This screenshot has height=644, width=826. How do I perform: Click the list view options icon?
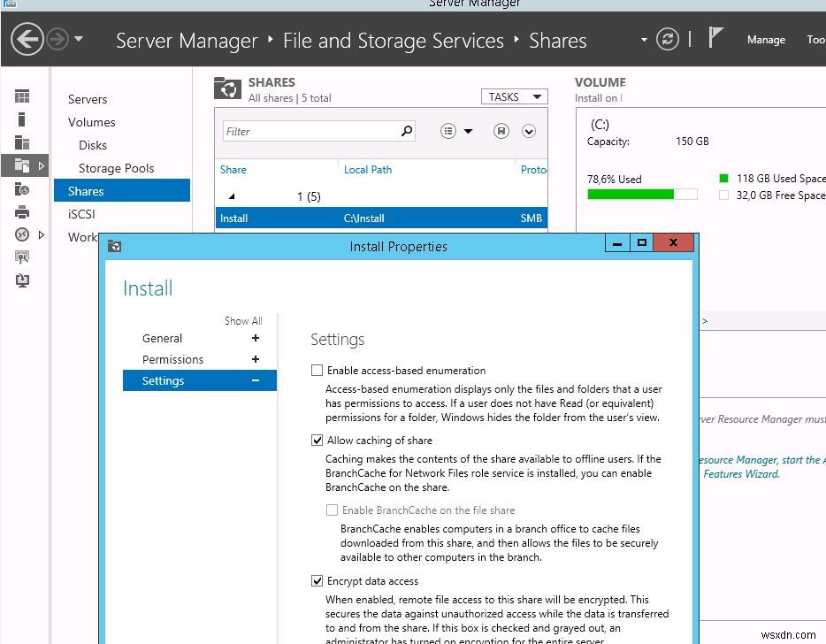tap(448, 130)
